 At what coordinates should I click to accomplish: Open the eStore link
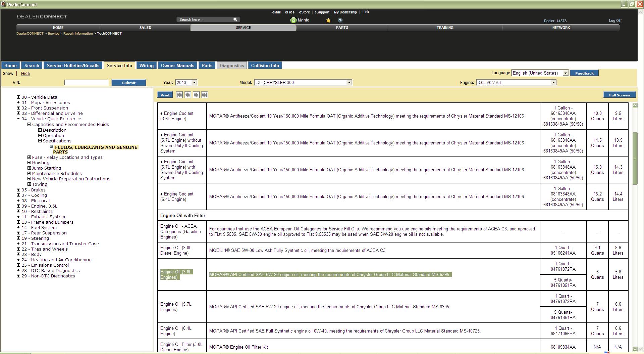point(305,12)
